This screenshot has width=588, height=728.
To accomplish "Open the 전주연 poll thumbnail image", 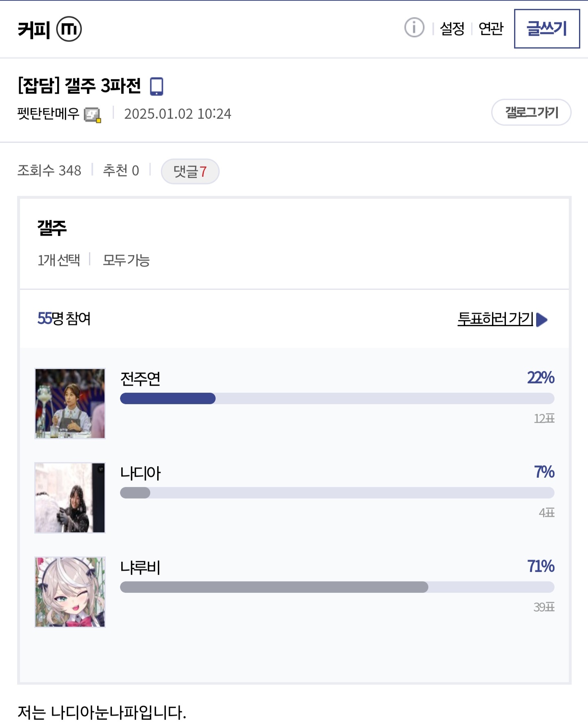I will 70,403.
